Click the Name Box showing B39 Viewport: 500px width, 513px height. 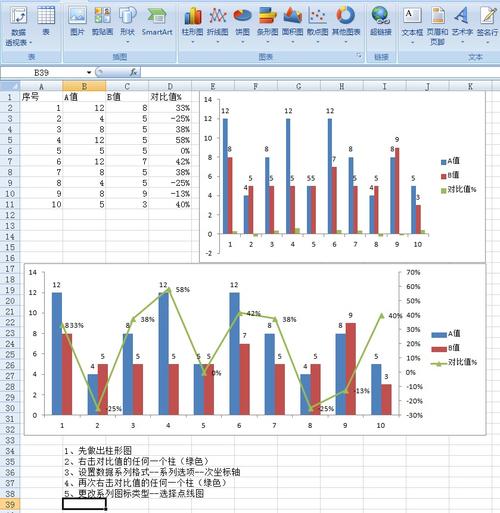pyautogui.click(x=43, y=72)
